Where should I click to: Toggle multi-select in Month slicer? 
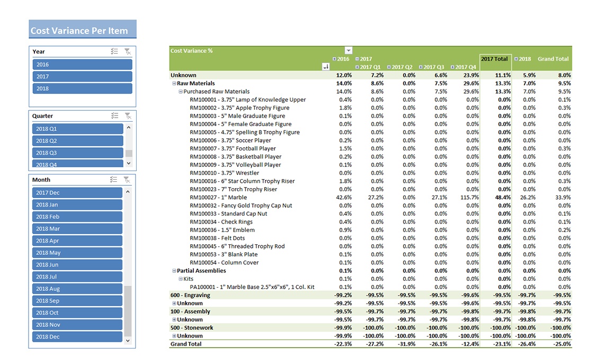pos(113,180)
